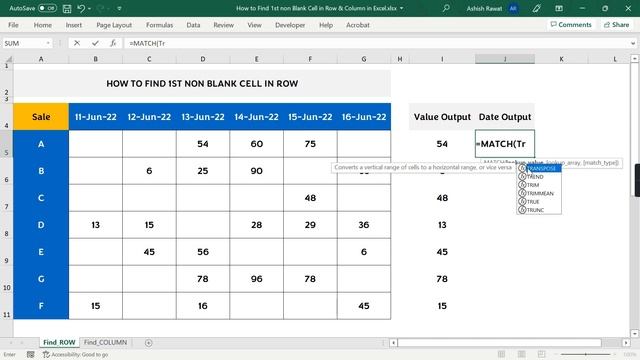Viewport: 640px width, 360px height.
Task: Open the Undo history dropdown arrow
Action: coord(89,8)
